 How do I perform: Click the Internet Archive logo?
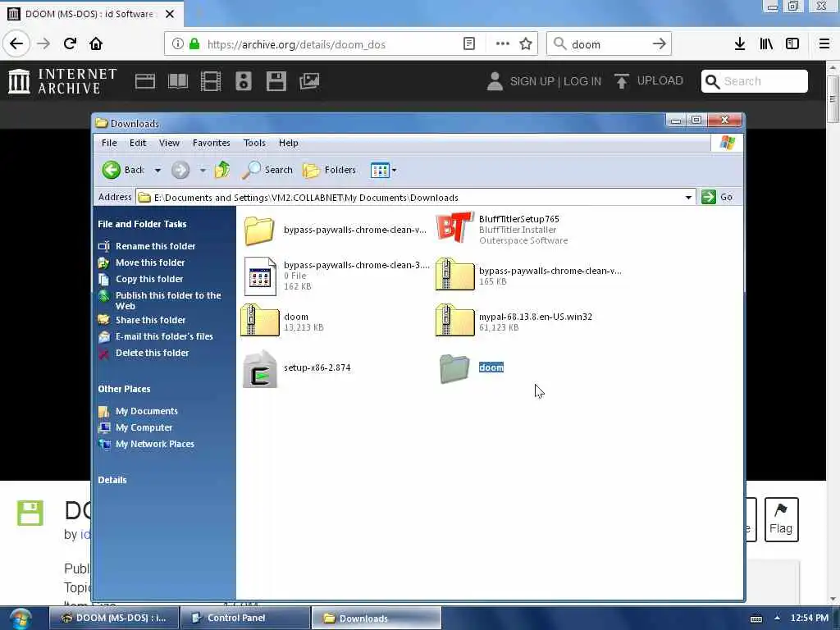click(x=62, y=81)
